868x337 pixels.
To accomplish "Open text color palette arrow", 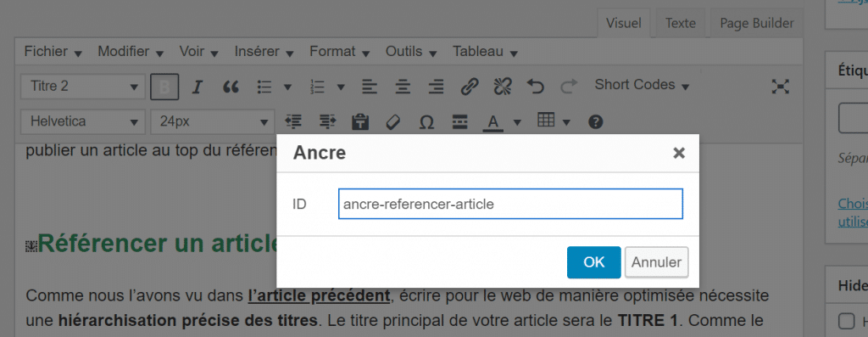I will click(518, 122).
